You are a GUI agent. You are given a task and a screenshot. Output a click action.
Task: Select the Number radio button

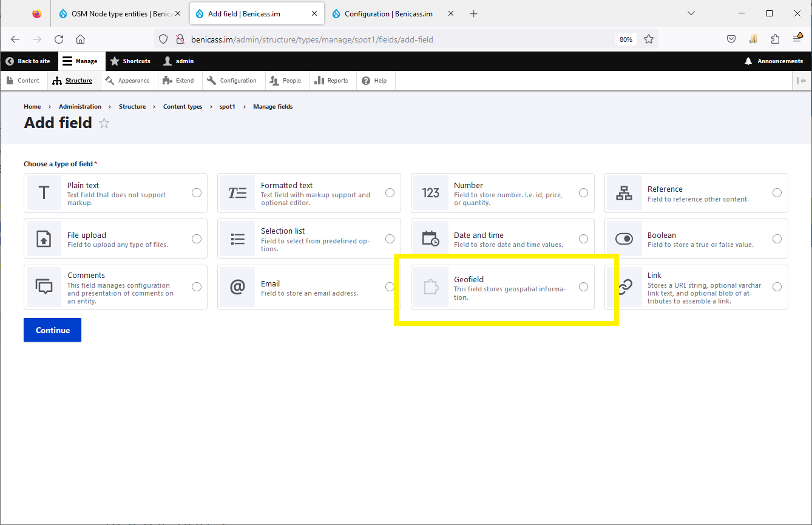(x=583, y=193)
